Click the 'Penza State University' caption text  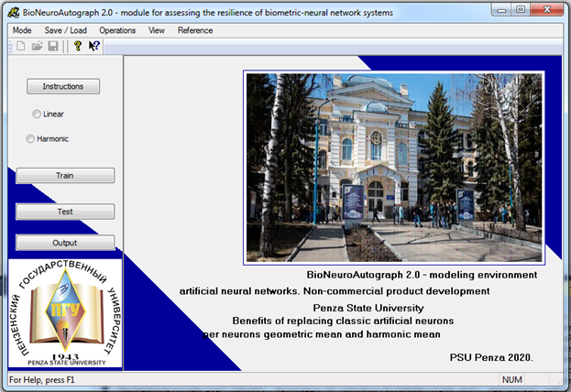tap(368, 308)
